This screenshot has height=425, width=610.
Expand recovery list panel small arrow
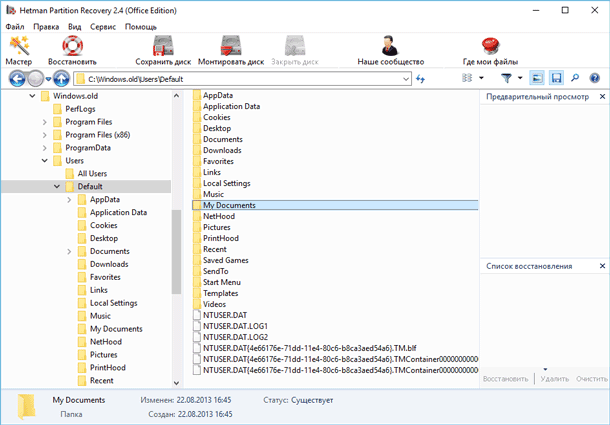coord(545,369)
